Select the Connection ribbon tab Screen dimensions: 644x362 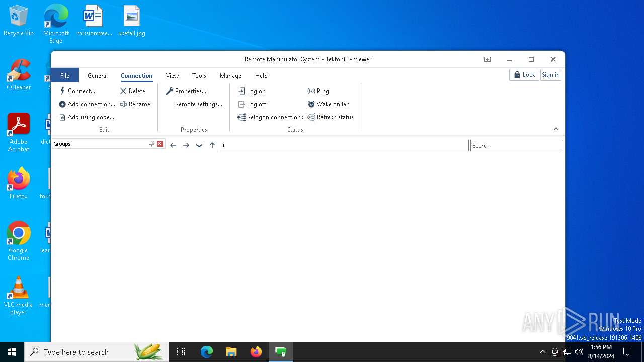click(x=137, y=76)
